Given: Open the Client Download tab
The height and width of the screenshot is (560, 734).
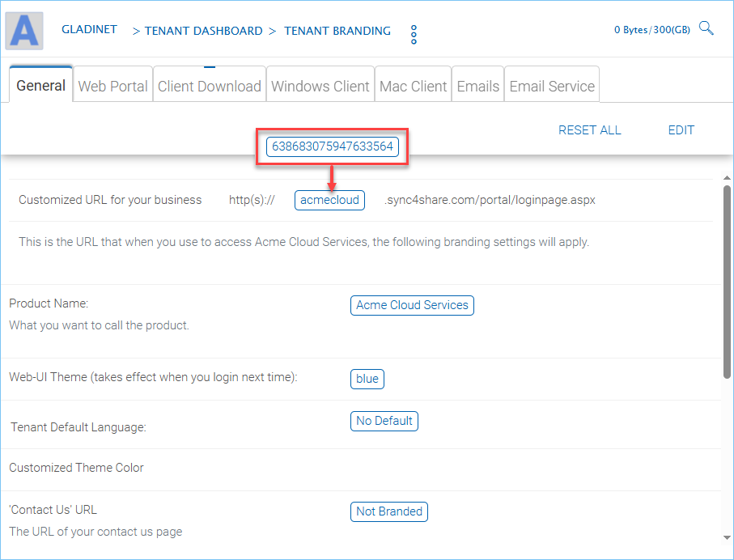Looking at the screenshot, I should pos(210,86).
